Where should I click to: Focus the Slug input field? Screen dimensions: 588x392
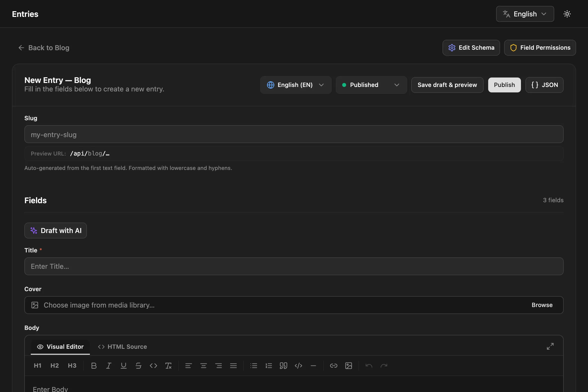[x=294, y=134]
